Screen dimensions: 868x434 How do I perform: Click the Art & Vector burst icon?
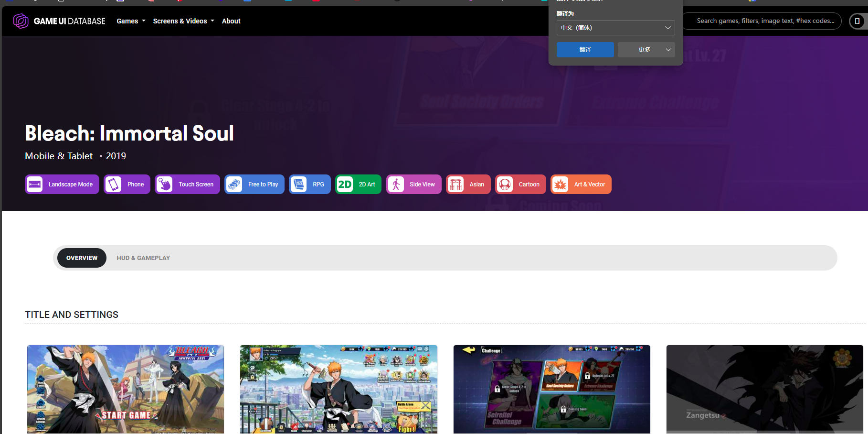tap(561, 184)
